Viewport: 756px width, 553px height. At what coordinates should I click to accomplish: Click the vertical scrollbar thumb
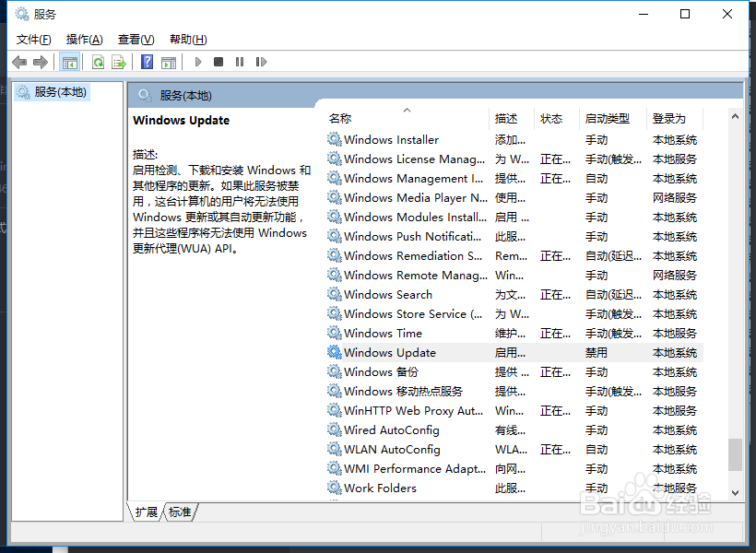point(736,454)
